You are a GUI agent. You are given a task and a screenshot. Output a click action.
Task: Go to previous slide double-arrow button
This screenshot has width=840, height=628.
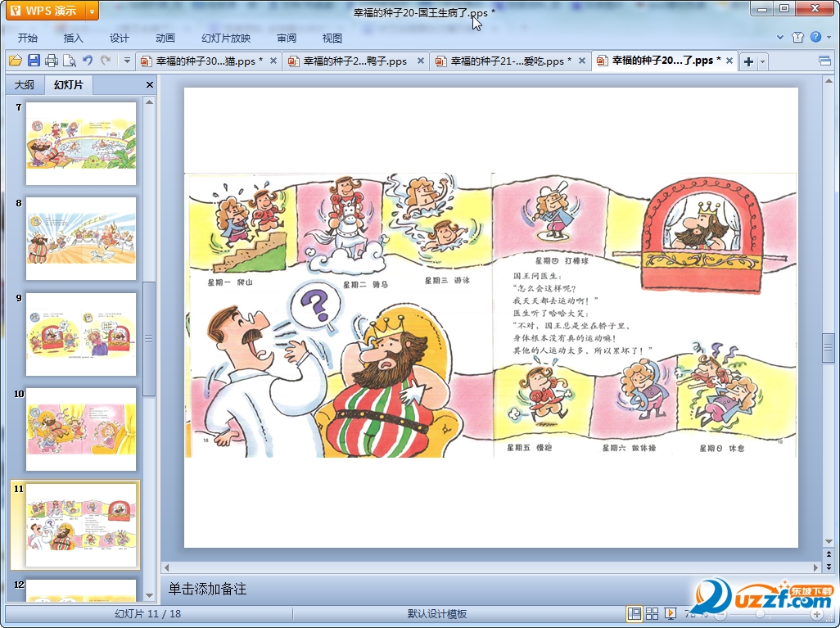829,554
